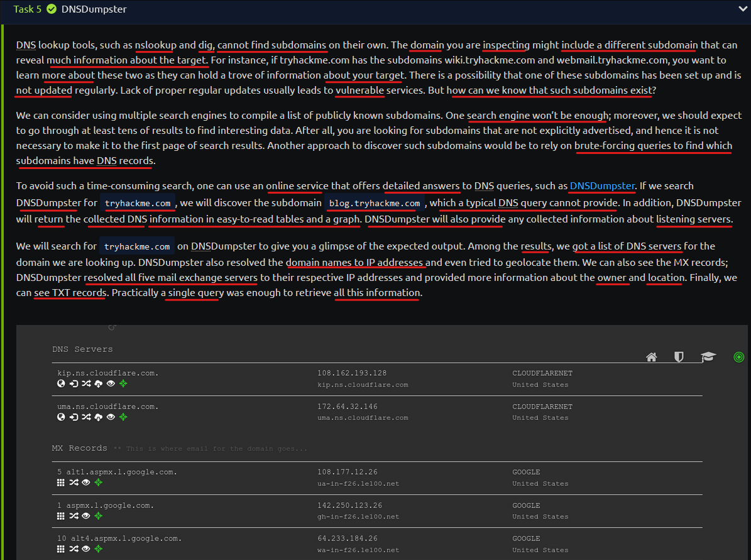Click the shuffle icon under alt4.aspmx.l.google.com

74,549
